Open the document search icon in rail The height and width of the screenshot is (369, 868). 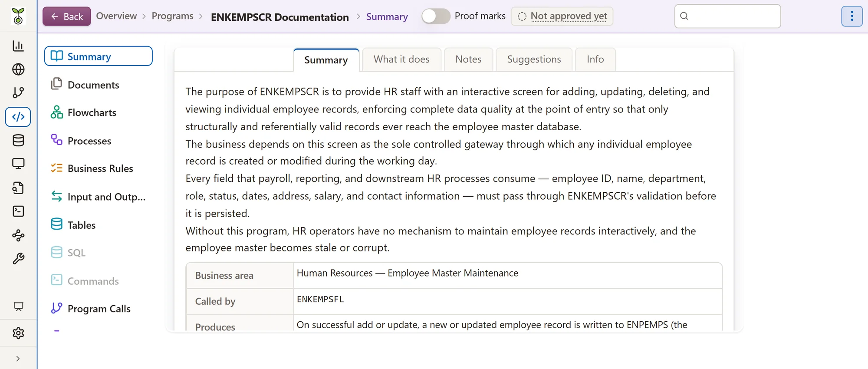[x=18, y=188]
